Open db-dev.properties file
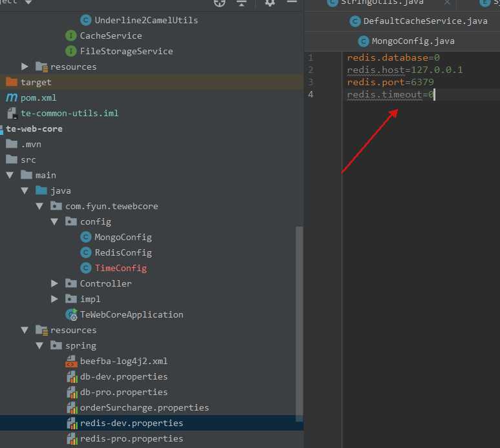The height and width of the screenshot is (448, 500). tap(124, 376)
